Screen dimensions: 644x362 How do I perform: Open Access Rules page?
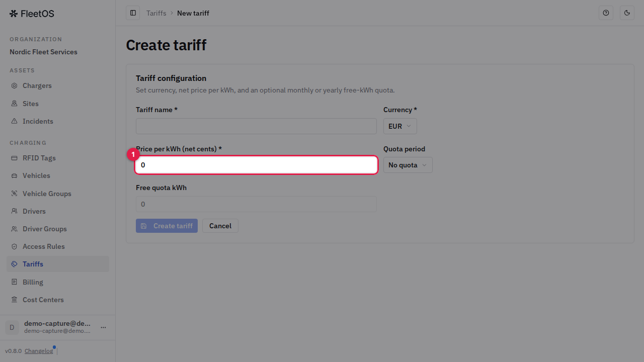click(x=58, y=246)
